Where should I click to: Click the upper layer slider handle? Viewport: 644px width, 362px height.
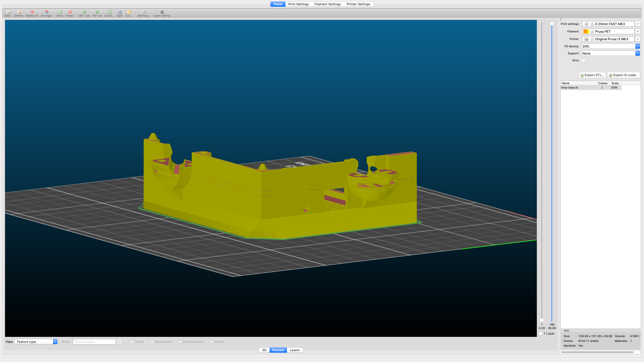coord(552,24)
